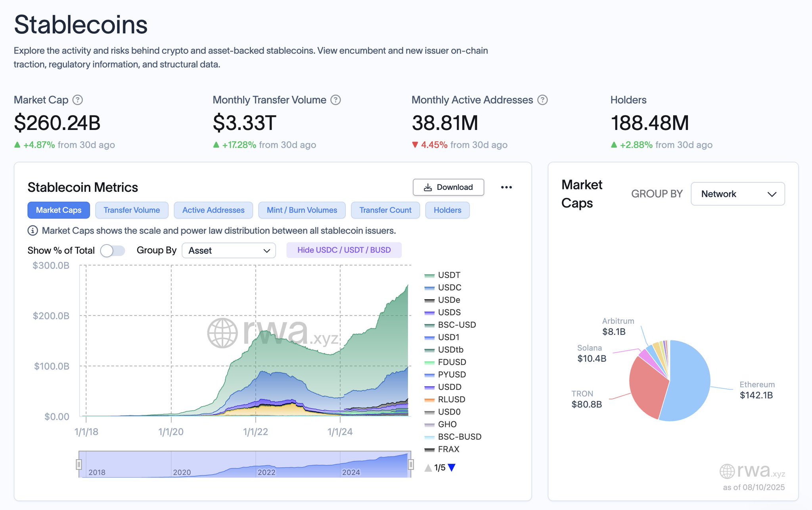
Task: Switch to the Transfer Volume tab
Action: (x=132, y=210)
